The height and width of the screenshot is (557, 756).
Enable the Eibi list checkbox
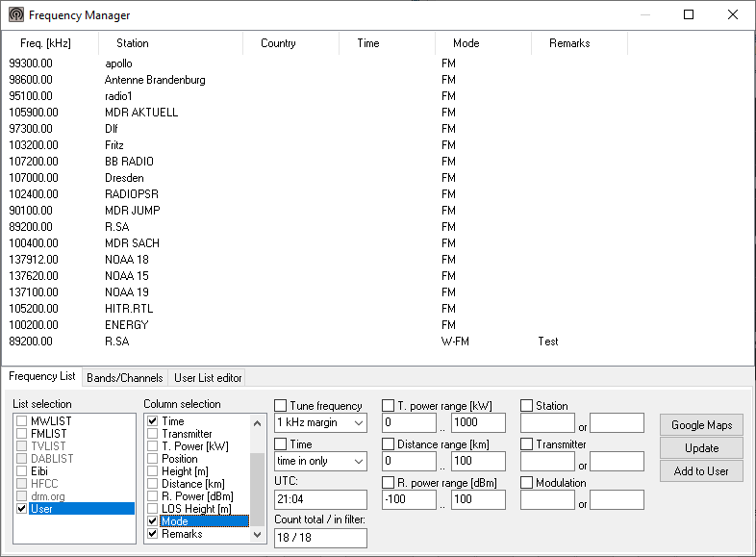[x=21, y=471]
